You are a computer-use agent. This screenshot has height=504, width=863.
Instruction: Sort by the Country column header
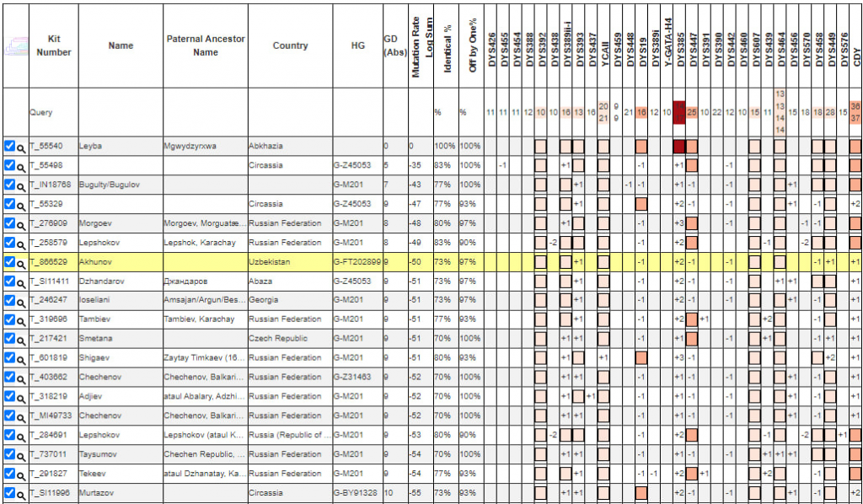click(x=290, y=46)
